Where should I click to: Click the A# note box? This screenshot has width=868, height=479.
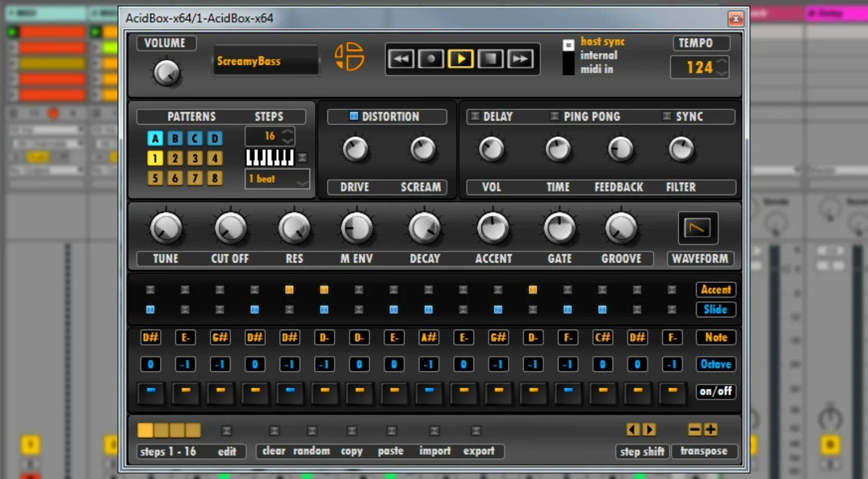click(x=428, y=338)
